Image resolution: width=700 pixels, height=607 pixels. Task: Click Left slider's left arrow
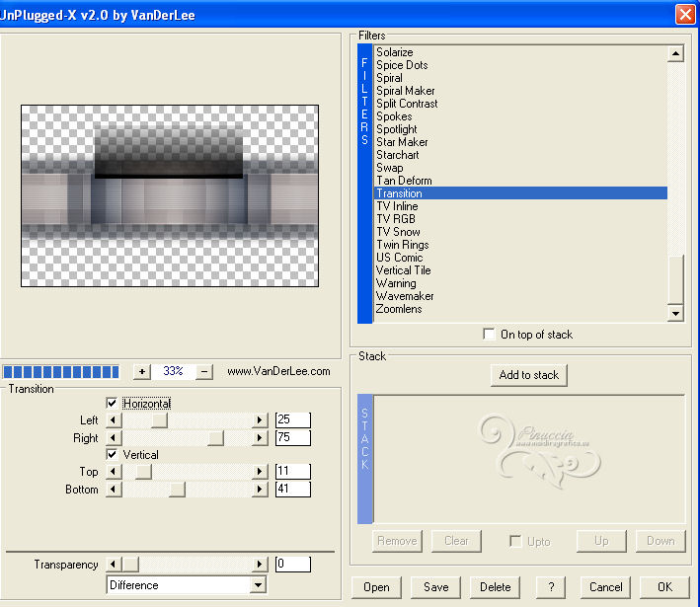114,420
